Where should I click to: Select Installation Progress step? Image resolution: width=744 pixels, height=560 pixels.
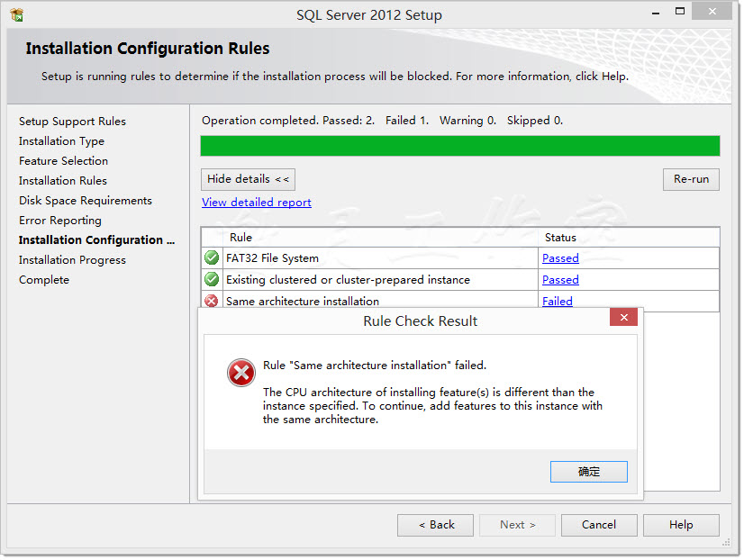tap(72, 260)
